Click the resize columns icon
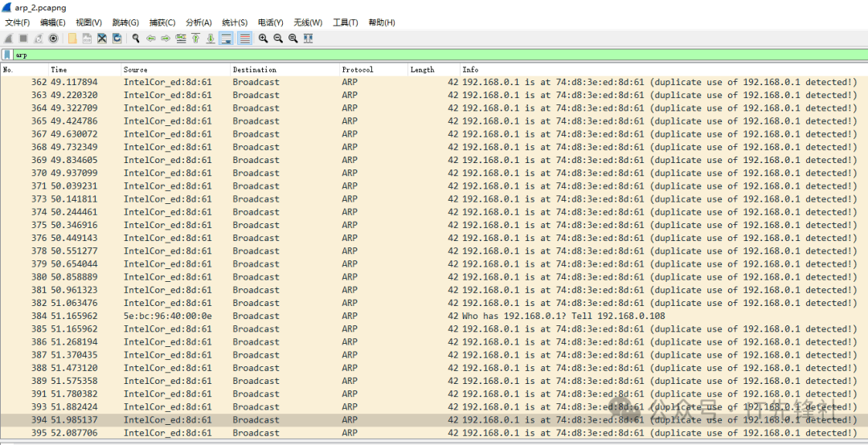This screenshot has width=868, height=445. (x=309, y=38)
